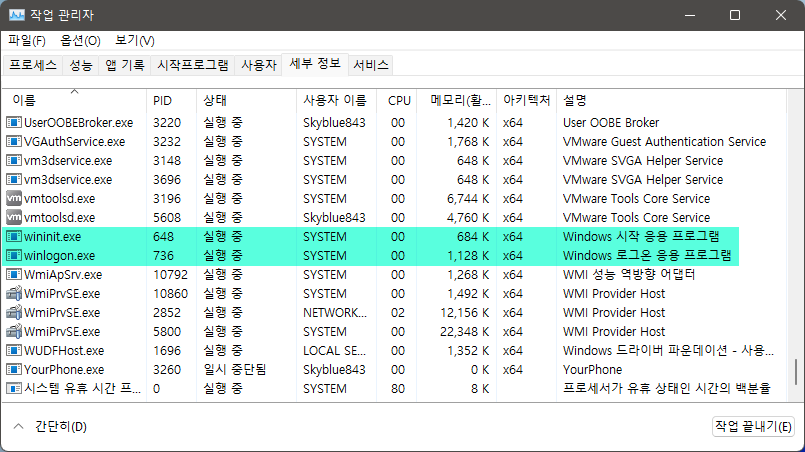805x452 pixels.
Task: Click the PID value 10792
Action: [x=170, y=274]
